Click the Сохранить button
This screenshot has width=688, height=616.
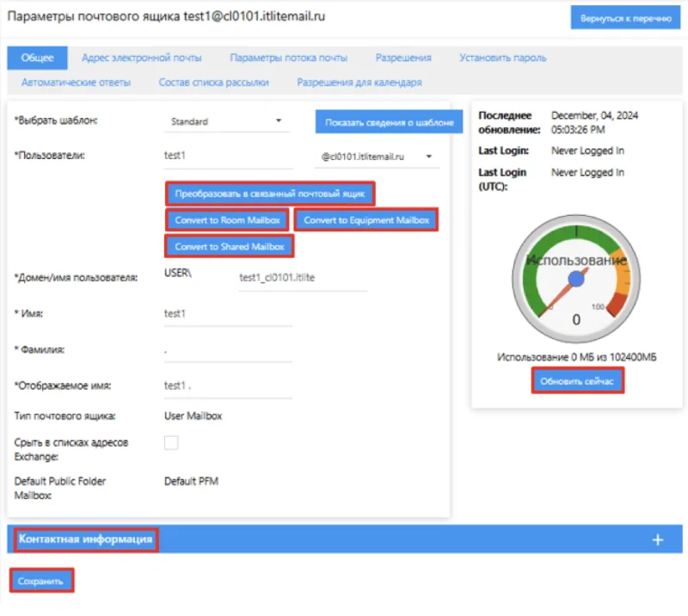point(41,582)
